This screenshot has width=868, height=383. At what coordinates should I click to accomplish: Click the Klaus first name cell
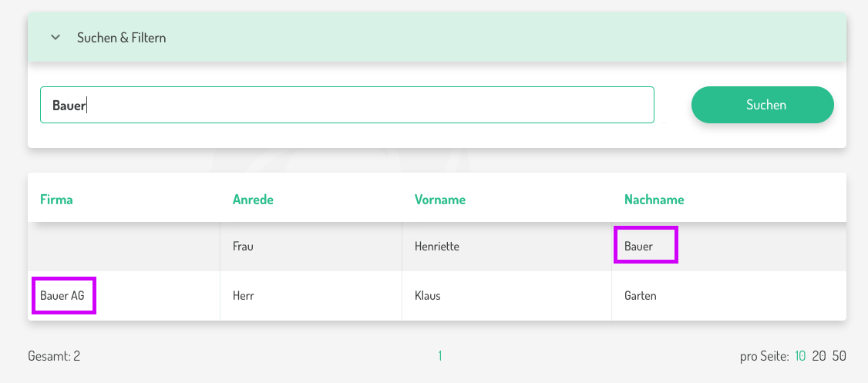pos(427,296)
